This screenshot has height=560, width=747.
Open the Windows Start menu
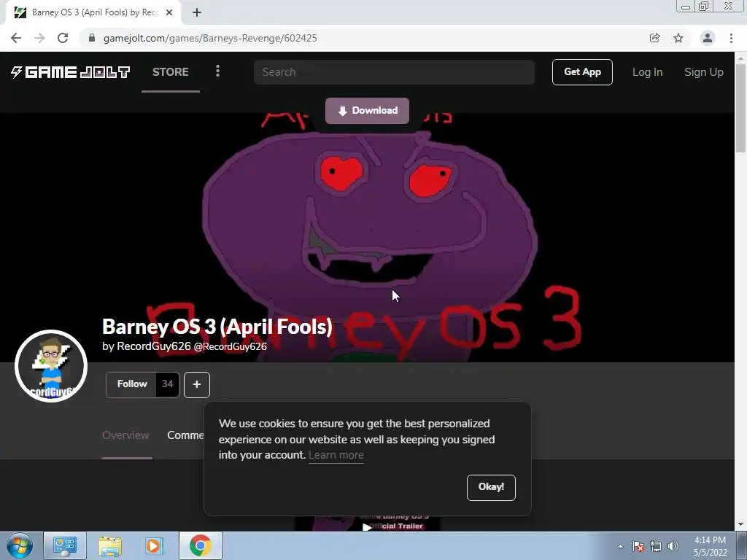pos(20,545)
